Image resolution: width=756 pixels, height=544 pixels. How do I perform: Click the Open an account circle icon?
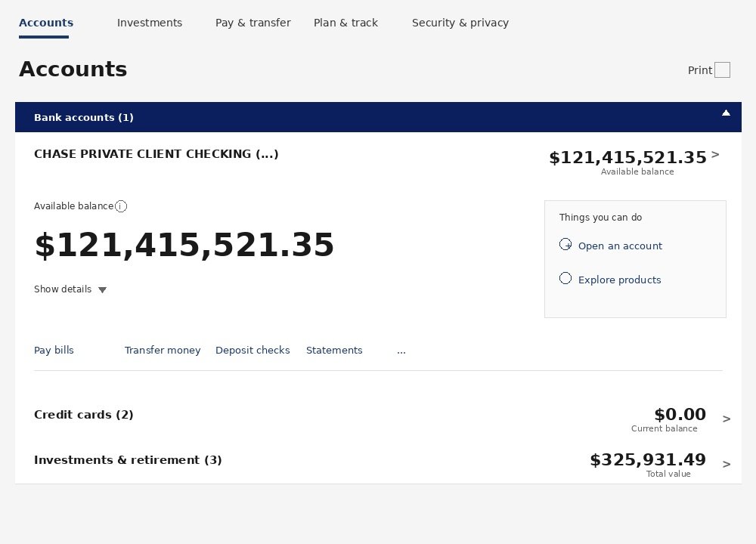pos(565,244)
